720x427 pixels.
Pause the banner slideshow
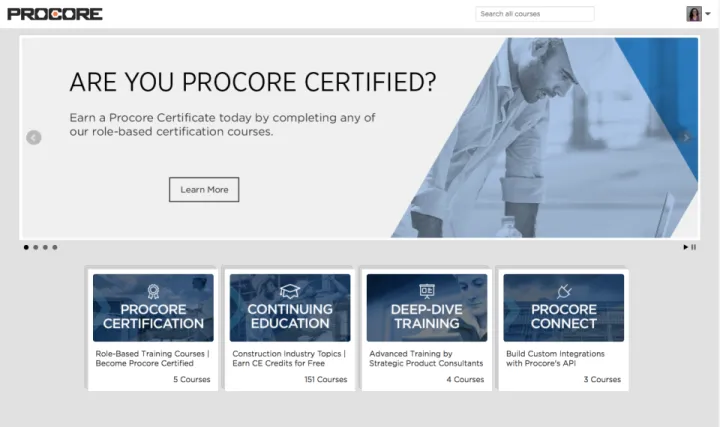point(693,247)
